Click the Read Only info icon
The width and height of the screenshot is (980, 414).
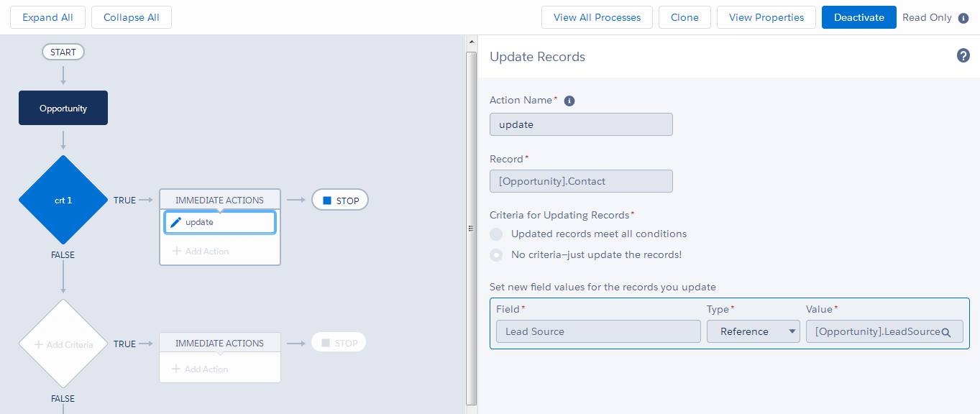(x=963, y=18)
